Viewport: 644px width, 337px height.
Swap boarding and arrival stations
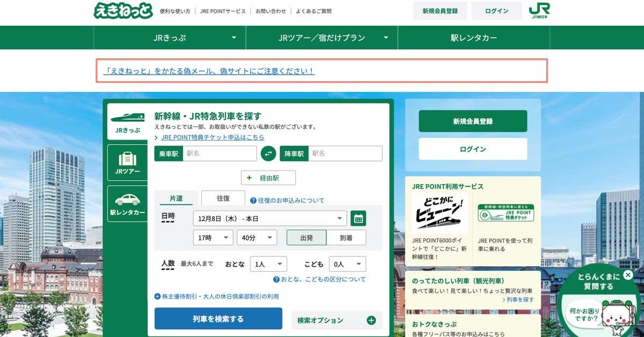268,153
